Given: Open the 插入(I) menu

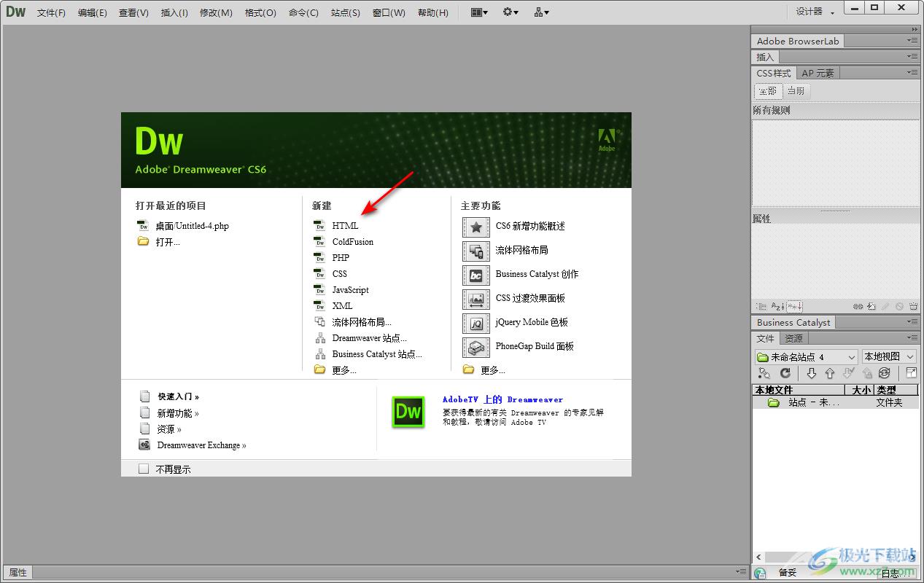Looking at the screenshot, I should pyautogui.click(x=174, y=12).
